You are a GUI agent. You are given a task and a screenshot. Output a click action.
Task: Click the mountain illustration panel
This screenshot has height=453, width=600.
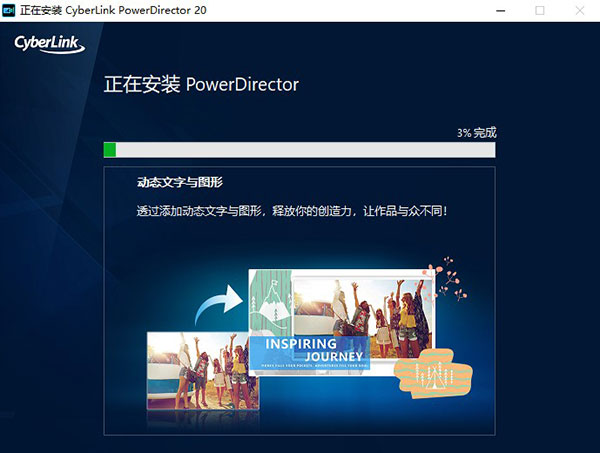click(270, 302)
